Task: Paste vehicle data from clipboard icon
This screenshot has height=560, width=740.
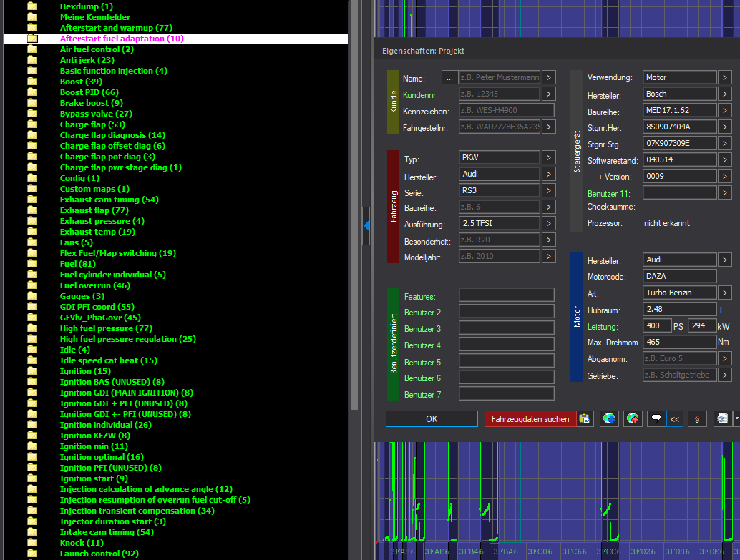Action: (x=584, y=418)
